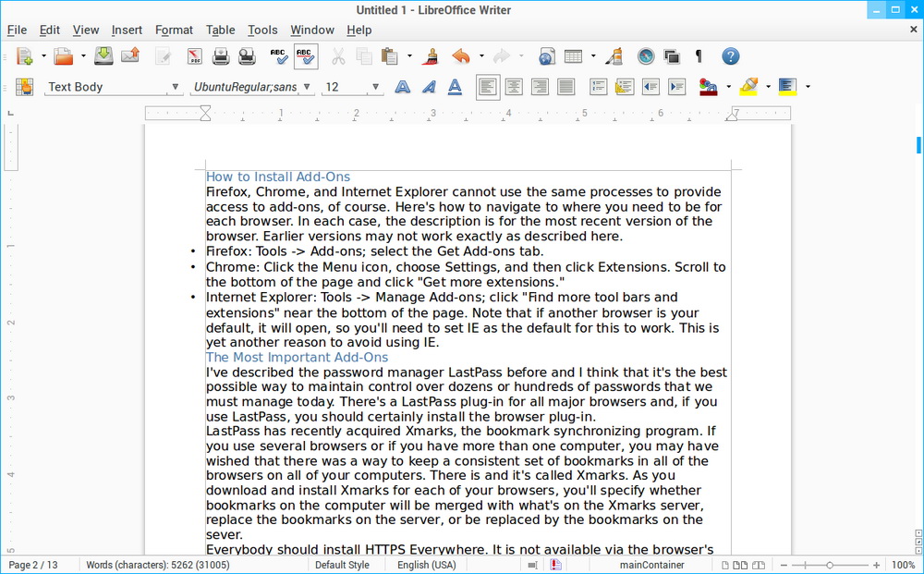Apply paragraph Background Color
The width and height of the screenshot is (924, 574).
[788, 87]
